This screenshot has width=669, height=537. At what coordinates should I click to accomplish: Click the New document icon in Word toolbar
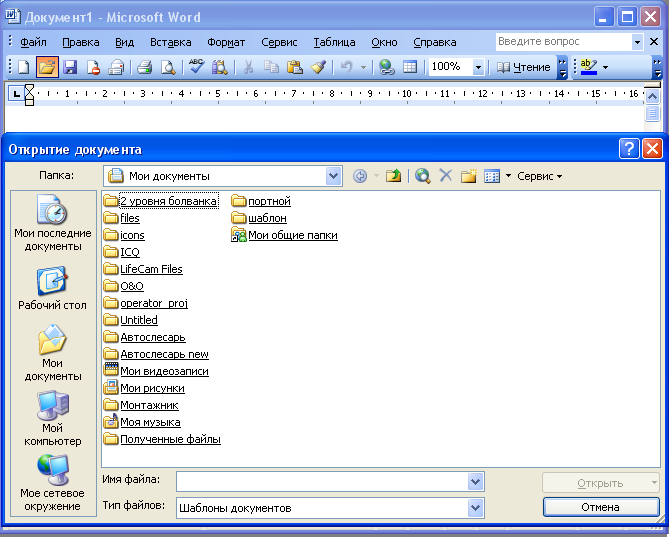point(24,67)
